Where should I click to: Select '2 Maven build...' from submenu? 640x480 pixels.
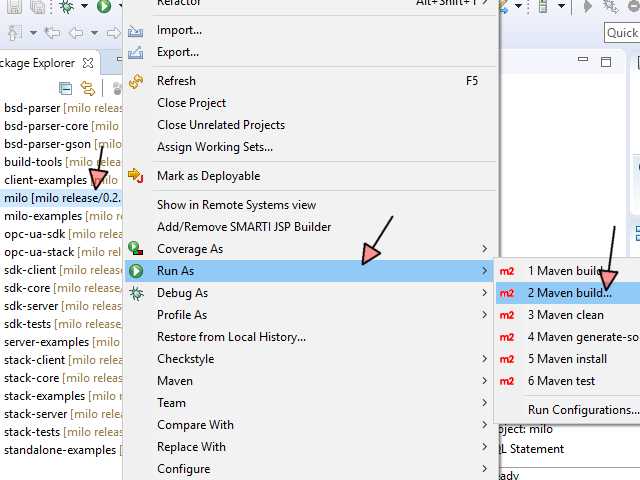(x=569, y=293)
